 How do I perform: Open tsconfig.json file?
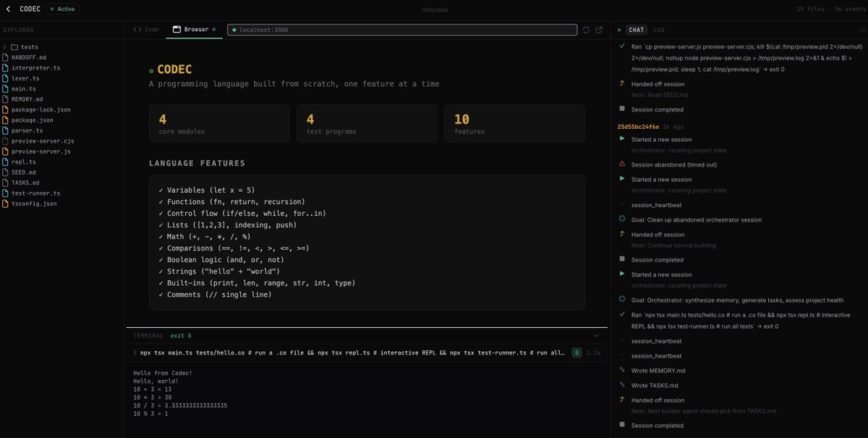[33, 204]
